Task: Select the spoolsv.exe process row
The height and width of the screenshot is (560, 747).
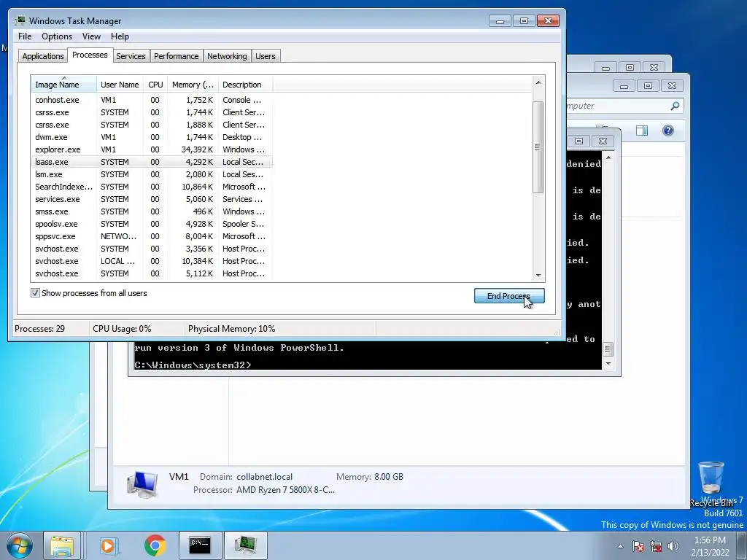Action: [x=152, y=224]
